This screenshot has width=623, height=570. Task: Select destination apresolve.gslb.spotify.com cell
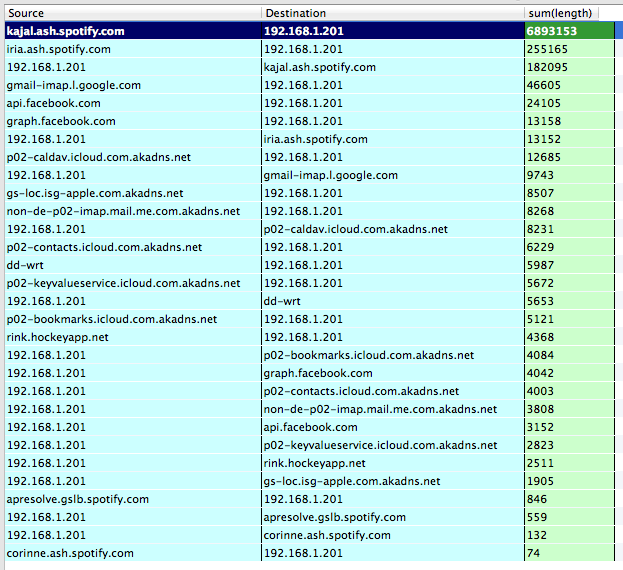(393, 517)
